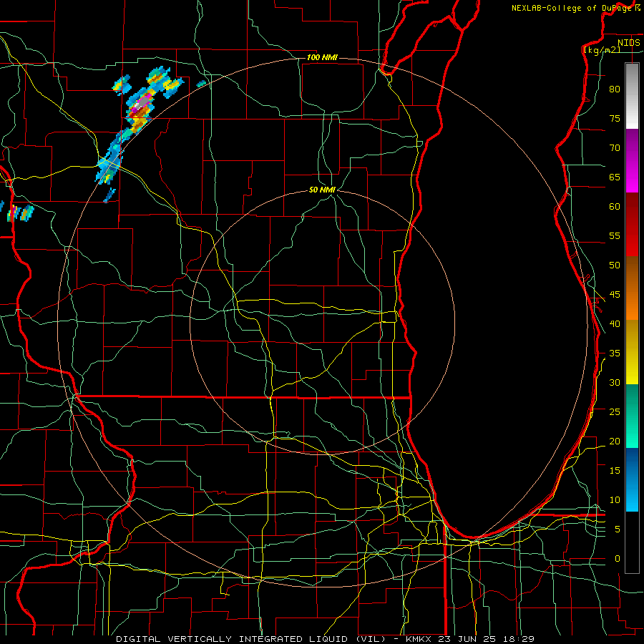Select the black bottom segment of color scale
This screenshot has height=644, width=644.
pos(632,542)
